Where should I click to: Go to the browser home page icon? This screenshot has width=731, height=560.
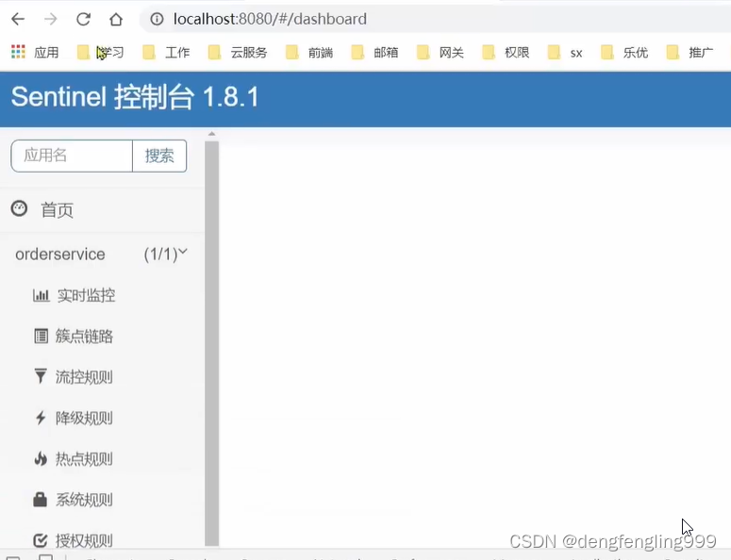tap(116, 19)
